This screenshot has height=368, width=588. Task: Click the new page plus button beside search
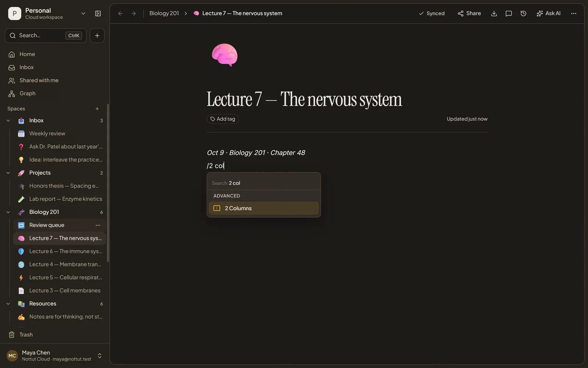pos(97,36)
